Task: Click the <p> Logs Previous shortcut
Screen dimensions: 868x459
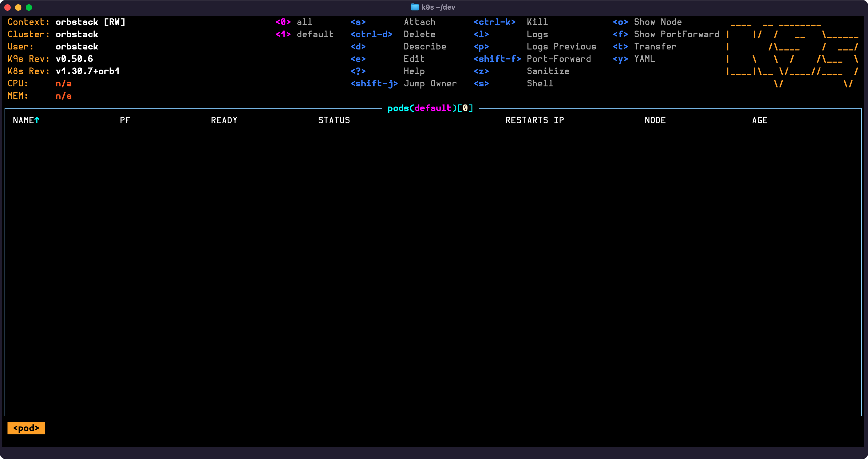Action: pyautogui.click(x=535, y=47)
